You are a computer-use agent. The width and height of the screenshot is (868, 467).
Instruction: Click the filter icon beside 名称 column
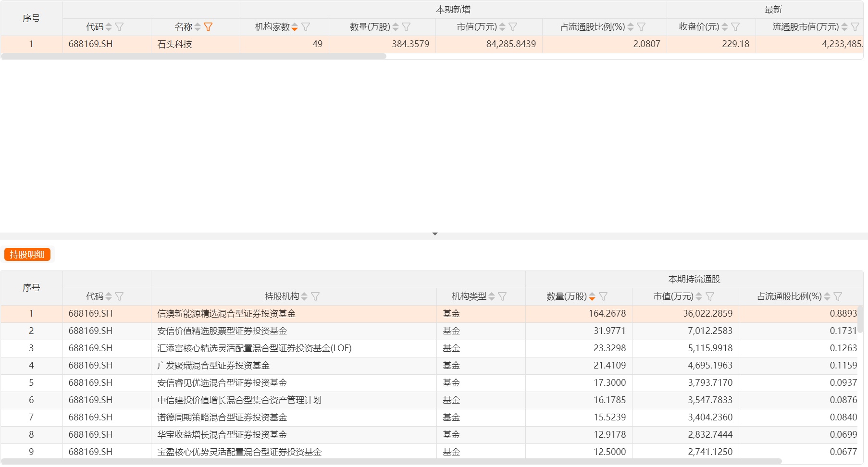coord(208,27)
